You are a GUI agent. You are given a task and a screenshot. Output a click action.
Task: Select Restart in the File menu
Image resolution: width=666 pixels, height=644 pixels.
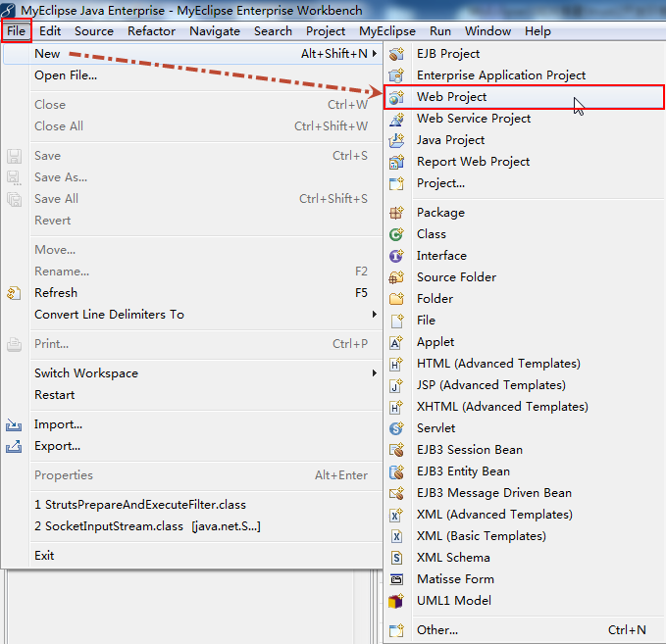[x=192, y=394]
